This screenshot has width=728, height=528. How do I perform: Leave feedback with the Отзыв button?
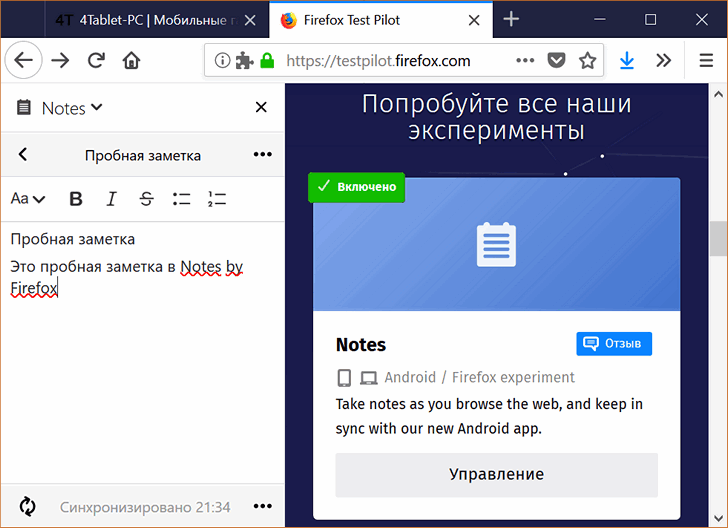(x=614, y=344)
